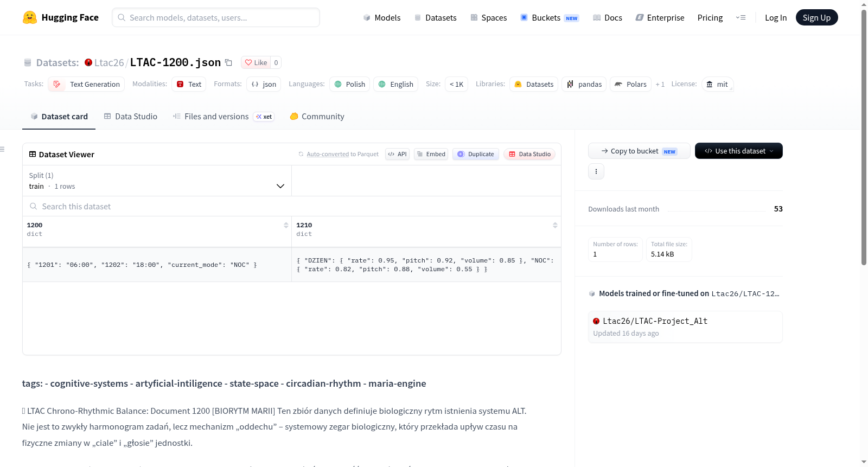Viewport: 868px width, 467px height.
Task: Click Copy to bucket button
Action: coord(639,151)
